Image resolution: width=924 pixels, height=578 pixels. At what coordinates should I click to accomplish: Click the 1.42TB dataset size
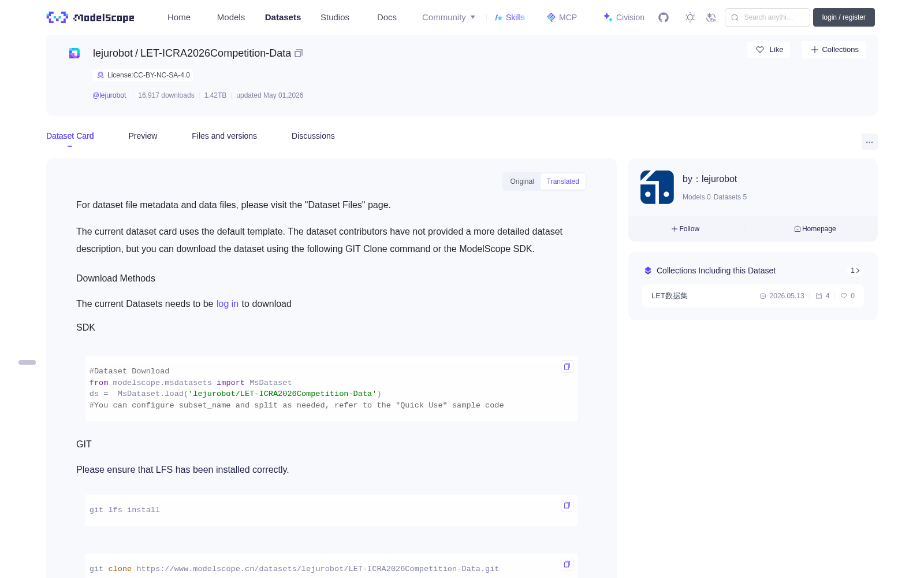coord(215,95)
